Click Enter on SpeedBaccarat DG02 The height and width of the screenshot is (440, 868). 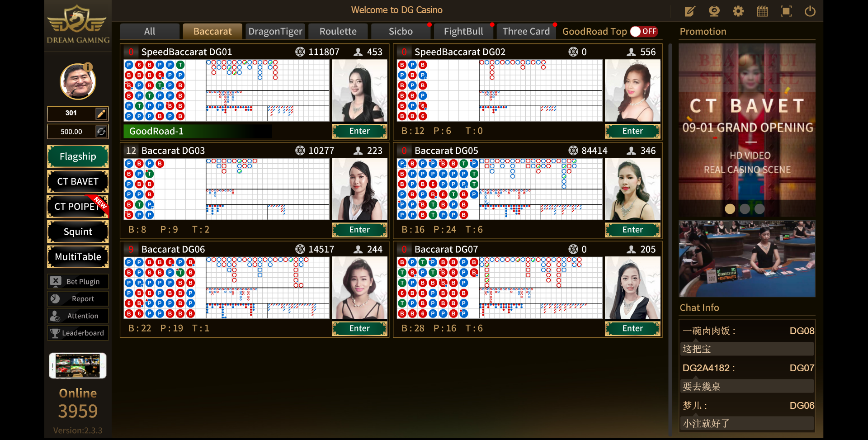(632, 131)
